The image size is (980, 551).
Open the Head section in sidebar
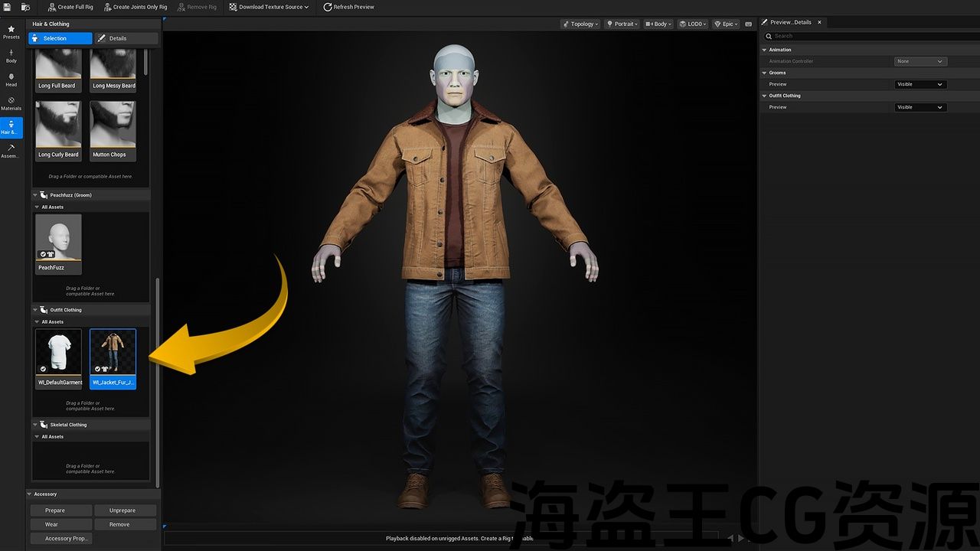click(x=11, y=80)
